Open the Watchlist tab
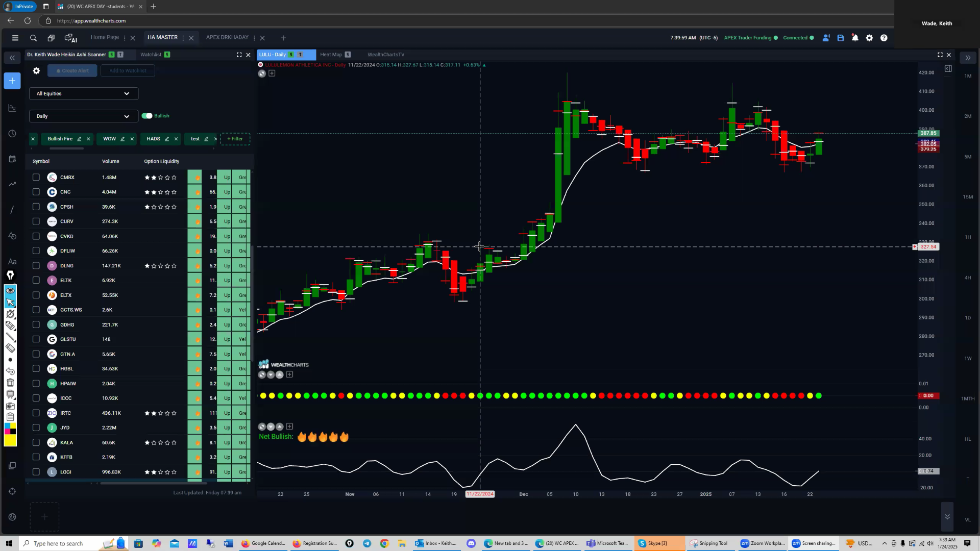Image resolution: width=980 pixels, height=551 pixels. 151,55
